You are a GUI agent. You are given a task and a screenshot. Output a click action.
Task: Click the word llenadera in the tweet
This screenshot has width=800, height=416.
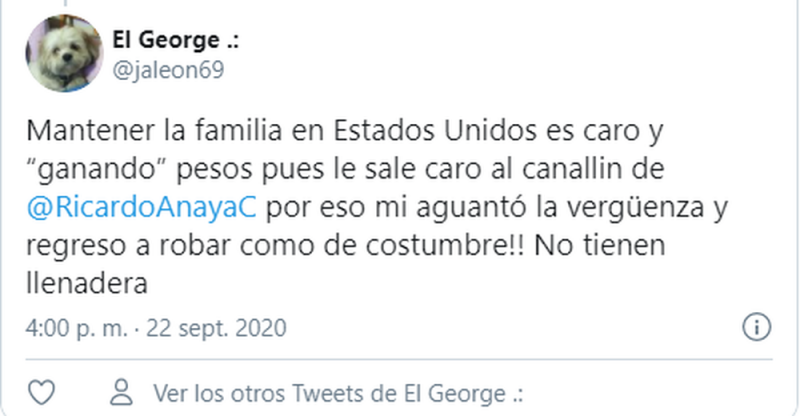tap(87, 283)
